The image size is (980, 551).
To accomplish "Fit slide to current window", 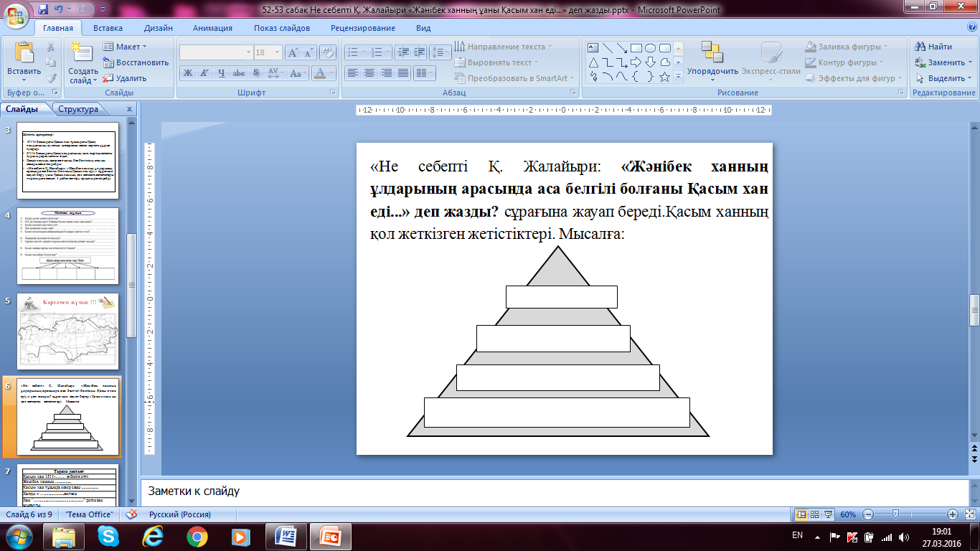I will pyautogui.click(x=969, y=514).
